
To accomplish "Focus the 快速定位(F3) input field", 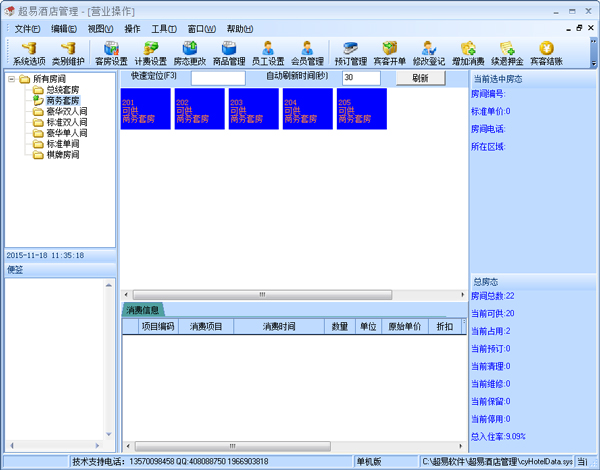I will tap(218, 78).
